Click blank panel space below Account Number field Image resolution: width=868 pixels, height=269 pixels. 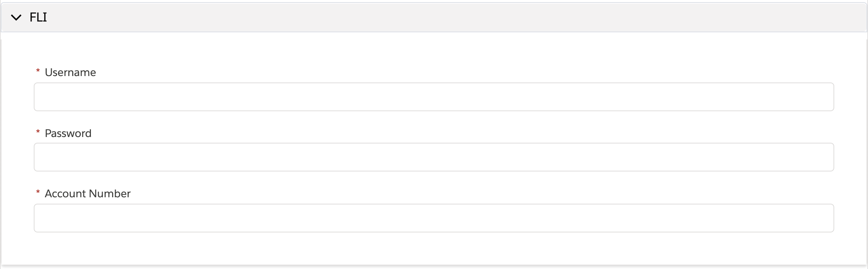(434, 248)
